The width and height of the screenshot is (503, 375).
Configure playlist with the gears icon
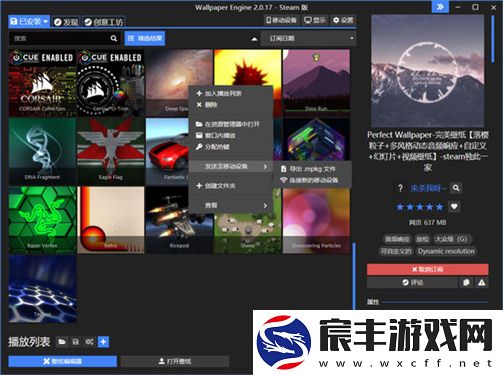(89, 342)
